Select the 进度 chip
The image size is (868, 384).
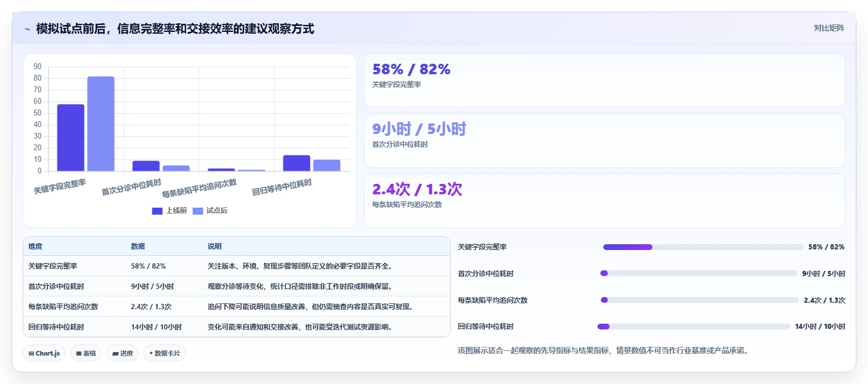122,353
